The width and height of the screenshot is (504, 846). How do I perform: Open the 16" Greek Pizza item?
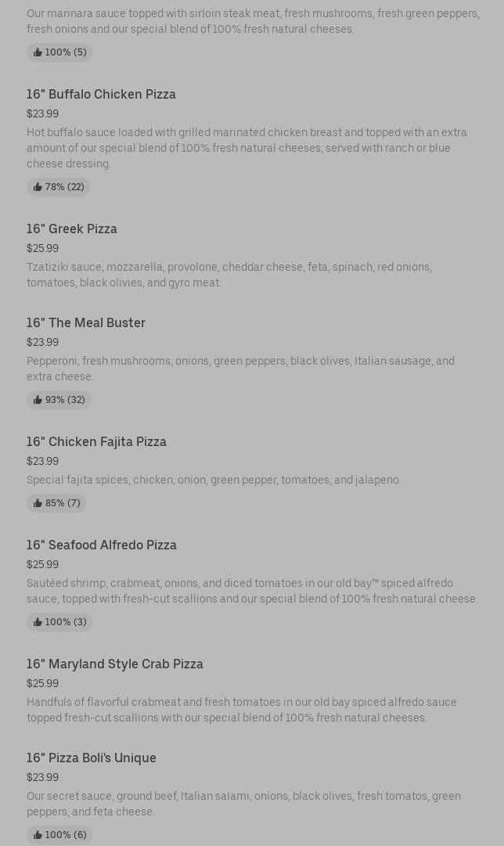coord(72,229)
